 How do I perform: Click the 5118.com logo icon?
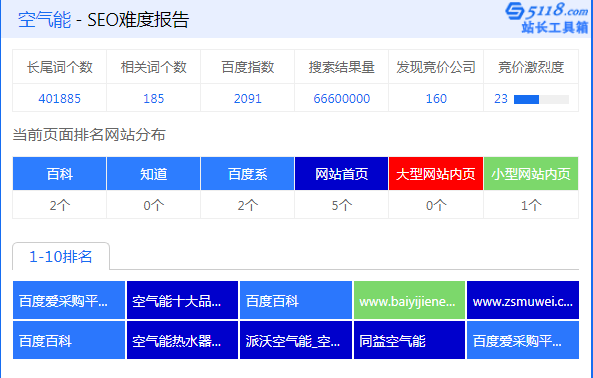[x=546, y=18]
